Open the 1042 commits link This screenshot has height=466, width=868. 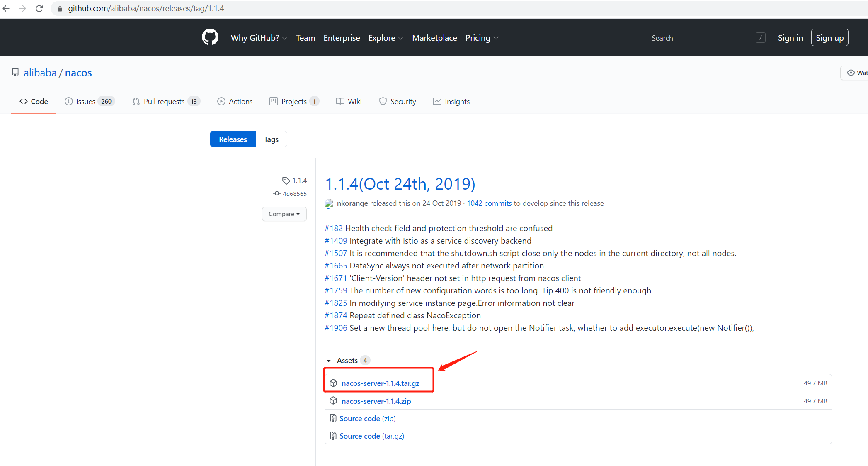pos(489,203)
